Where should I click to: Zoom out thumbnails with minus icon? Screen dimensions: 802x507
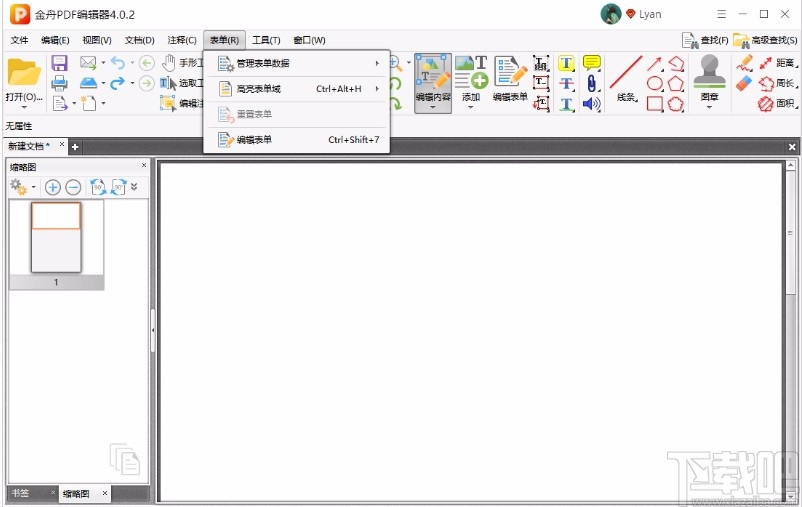(73, 187)
